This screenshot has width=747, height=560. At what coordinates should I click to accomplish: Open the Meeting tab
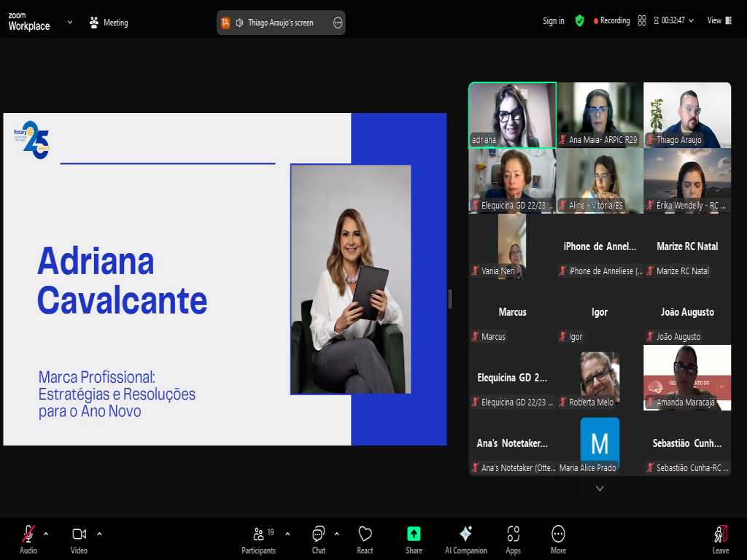tap(109, 23)
